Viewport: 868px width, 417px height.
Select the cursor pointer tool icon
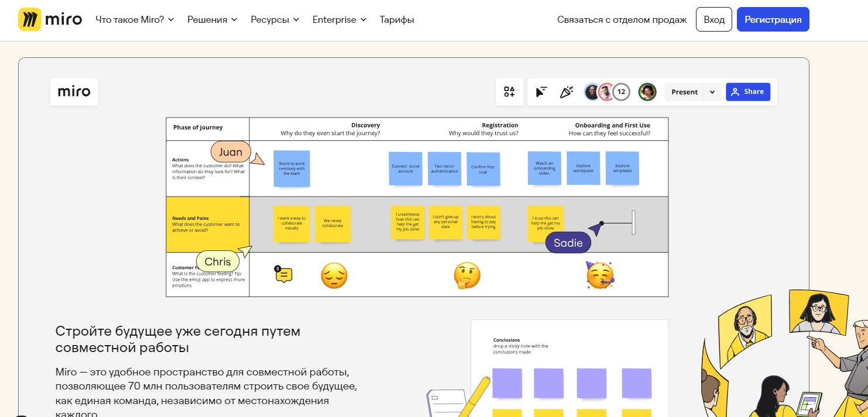pyautogui.click(x=541, y=92)
